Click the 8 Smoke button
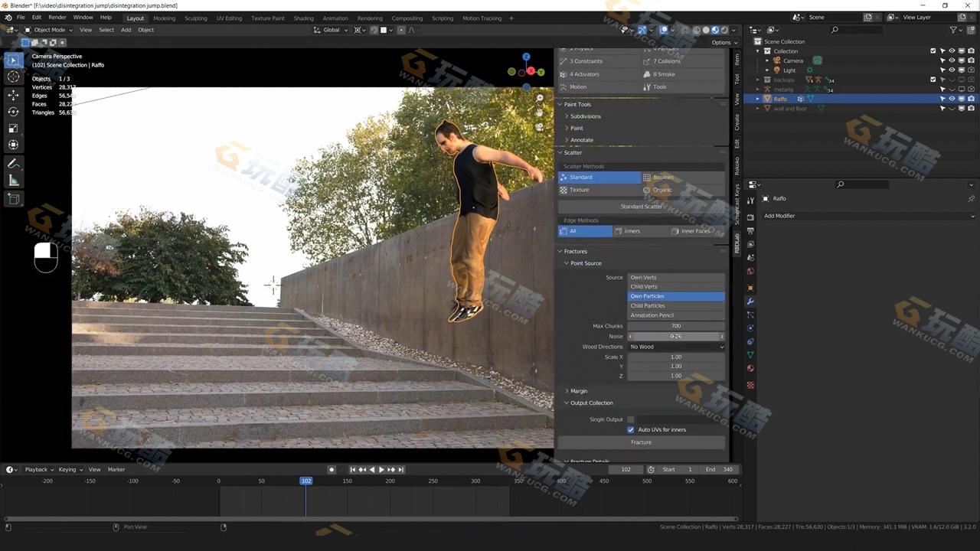The height and width of the screenshot is (551, 980). (x=683, y=74)
